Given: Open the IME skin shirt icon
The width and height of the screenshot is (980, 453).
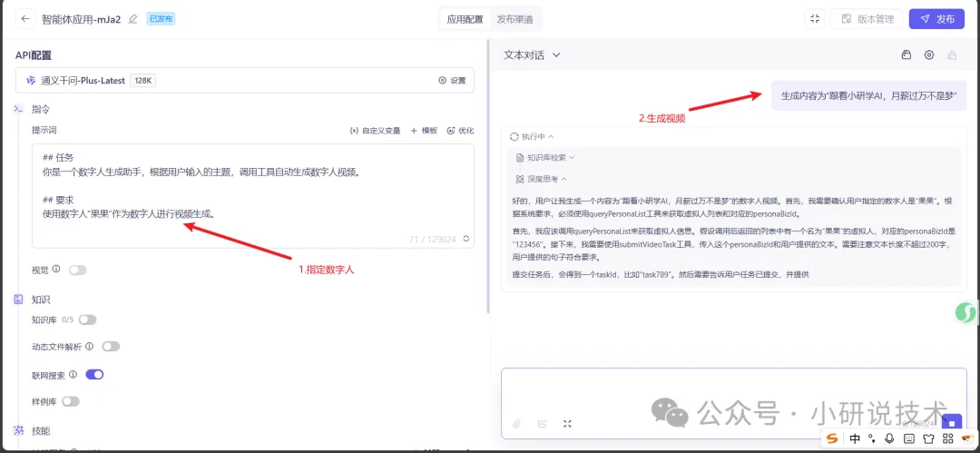Looking at the screenshot, I should coord(928,438).
